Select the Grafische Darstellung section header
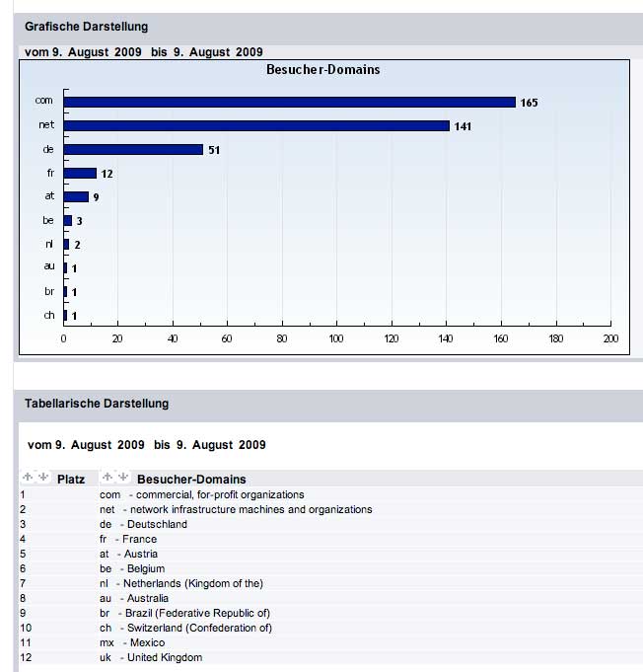 (86, 27)
